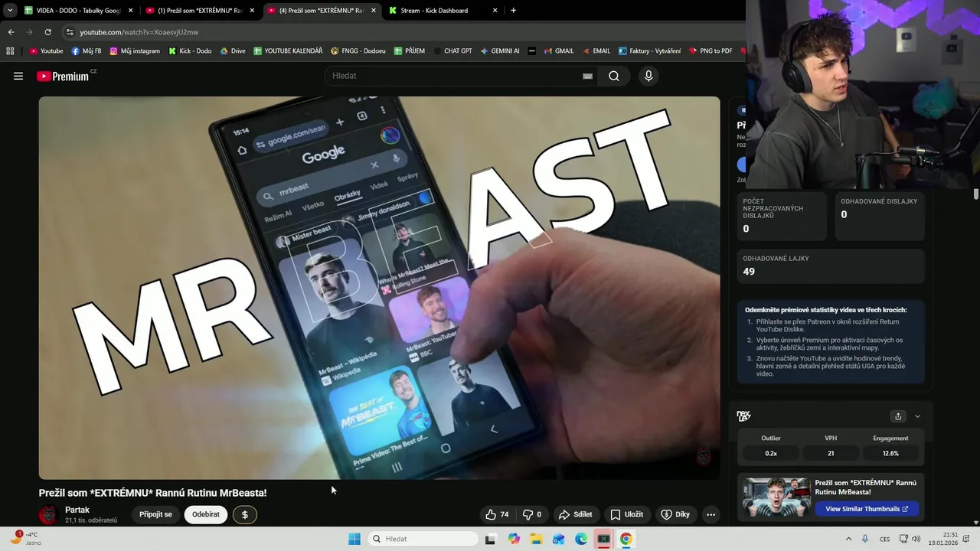The image size is (980, 551).
Task: Save the video with Uložit
Action: pos(627,514)
